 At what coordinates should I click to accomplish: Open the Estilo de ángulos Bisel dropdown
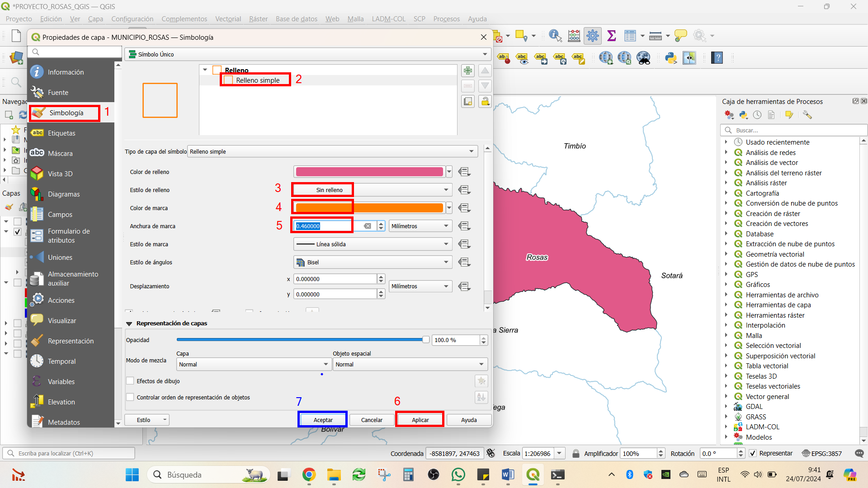(x=373, y=262)
